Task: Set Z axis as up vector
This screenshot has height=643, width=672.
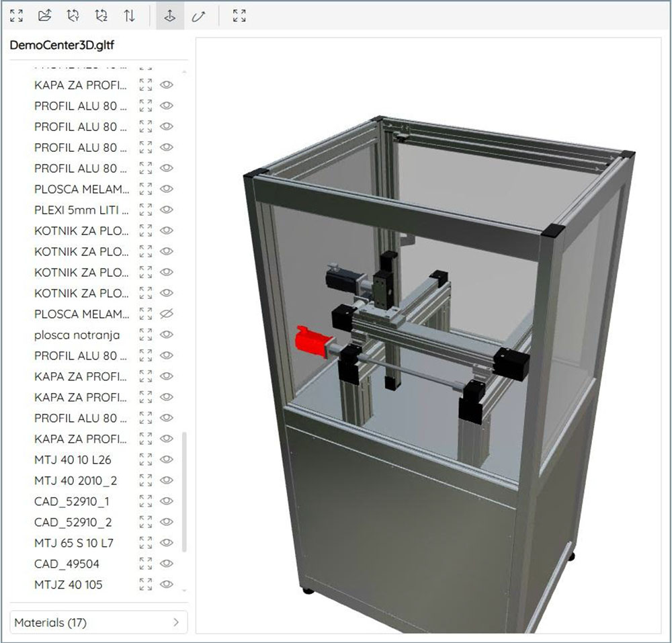Action: (x=101, y=15)
